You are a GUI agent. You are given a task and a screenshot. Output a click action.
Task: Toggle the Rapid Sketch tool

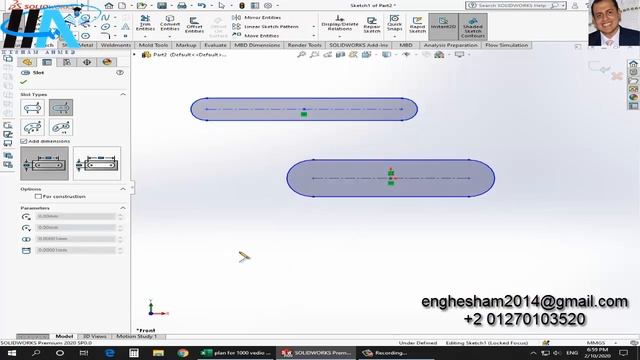click(x=417, y=25)
